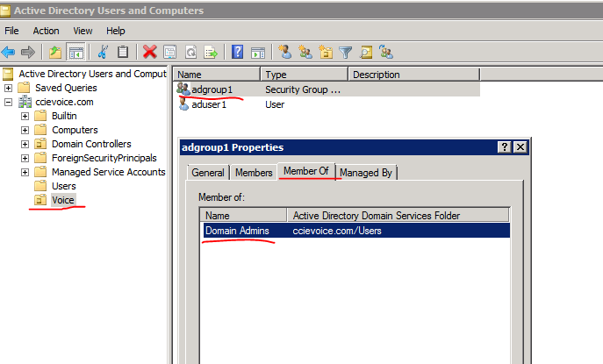Viewport: 603px width, 364px height.
Task: Create new user toolbar icon
Action: click(x=285, y=52)
